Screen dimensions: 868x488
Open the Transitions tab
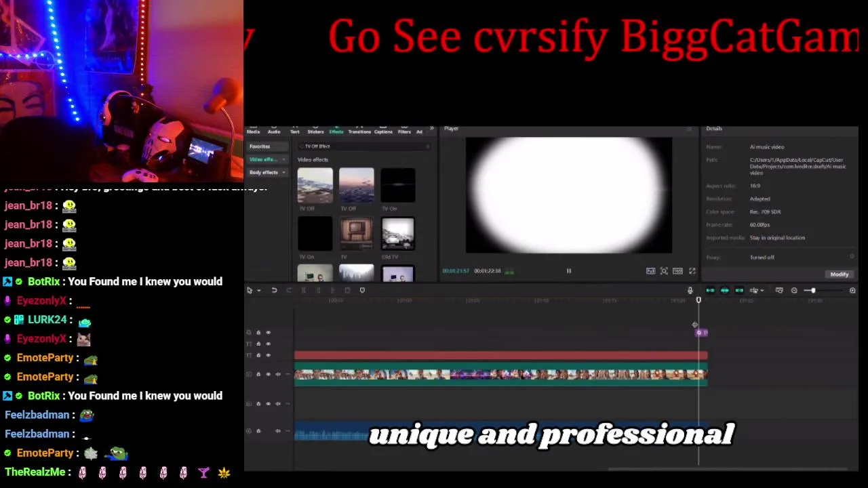click(359, 131)
